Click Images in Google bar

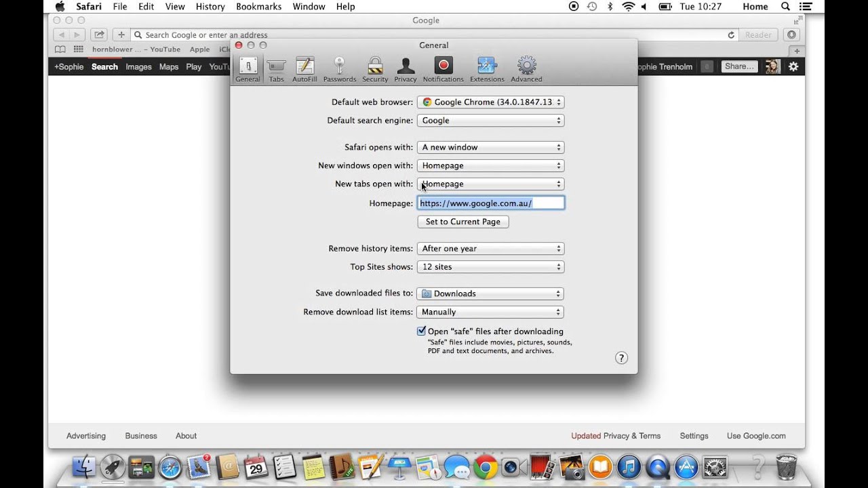[x=138, y=66]
